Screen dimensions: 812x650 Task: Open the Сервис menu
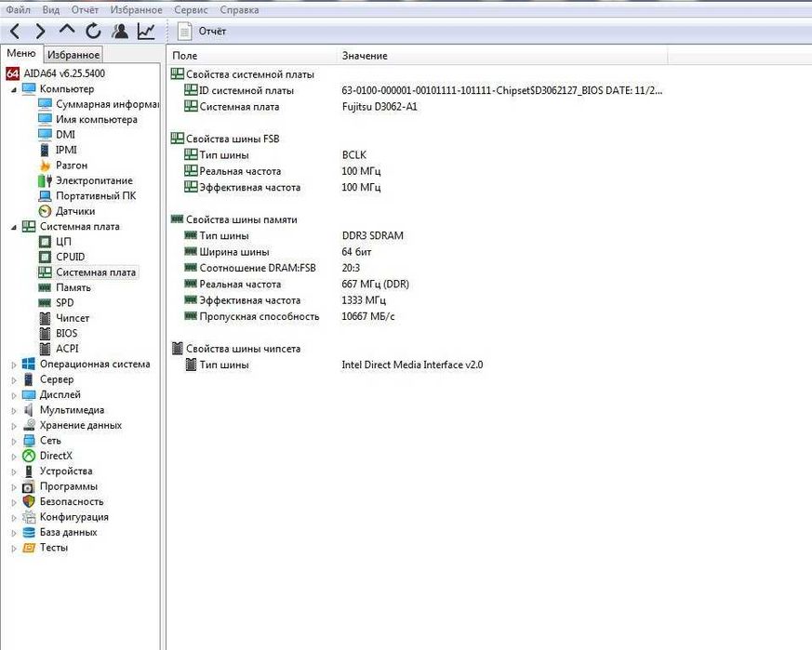point(191,10)
